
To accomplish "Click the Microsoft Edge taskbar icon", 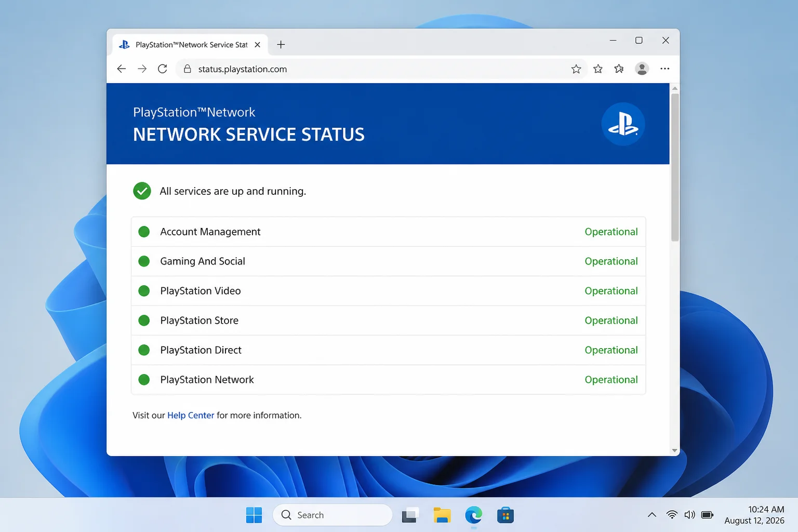I will click(474, 515).
